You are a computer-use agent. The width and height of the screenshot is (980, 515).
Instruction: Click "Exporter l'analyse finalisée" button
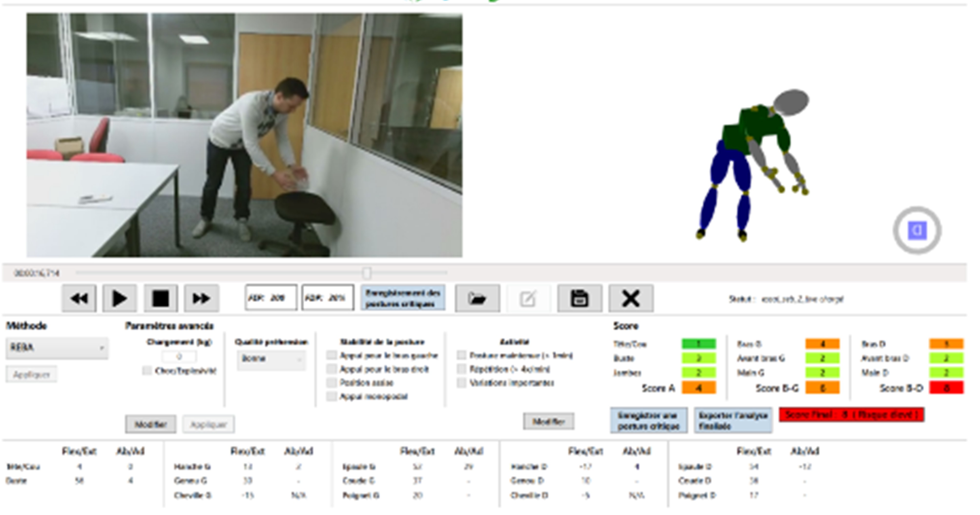[x=733, y=421]
